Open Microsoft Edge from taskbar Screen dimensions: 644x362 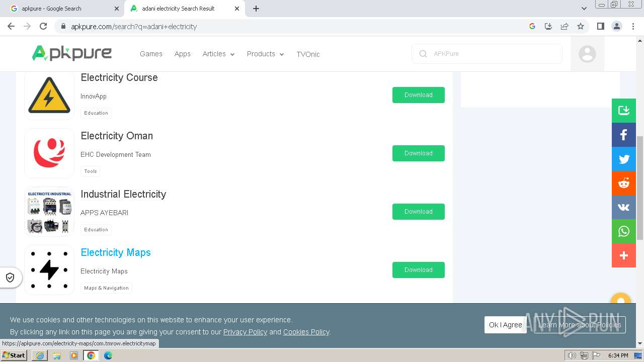pos(108,355)
